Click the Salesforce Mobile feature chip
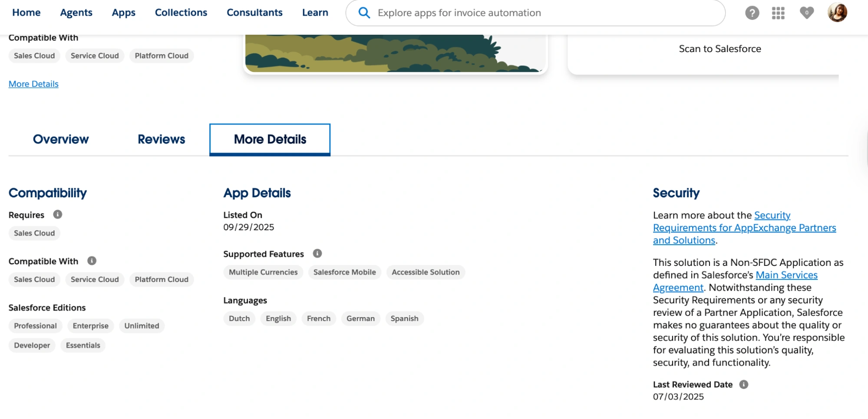The height and width of the screenshot is (419, 868). [x=345, y=272]
